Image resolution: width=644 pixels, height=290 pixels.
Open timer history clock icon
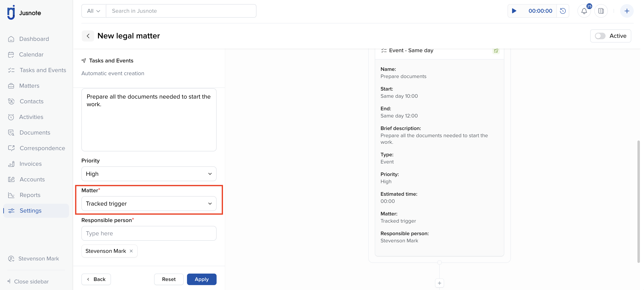tap(563, 11)
